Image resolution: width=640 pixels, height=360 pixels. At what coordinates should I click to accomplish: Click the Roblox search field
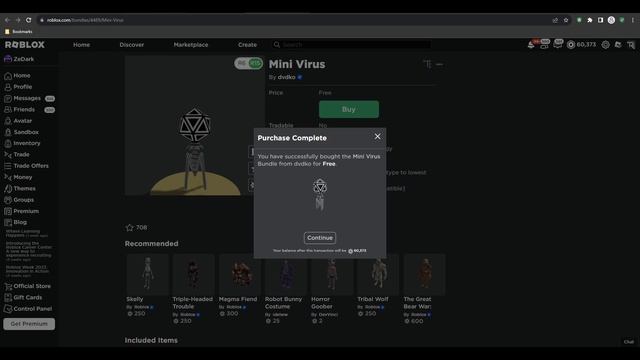point(352,44)
